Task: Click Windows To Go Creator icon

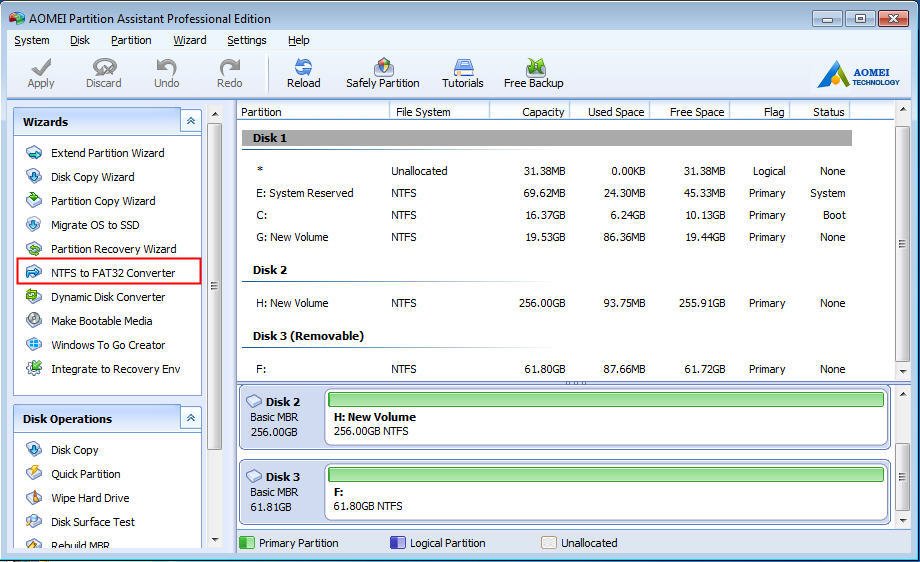Action: tap(34, 344)
